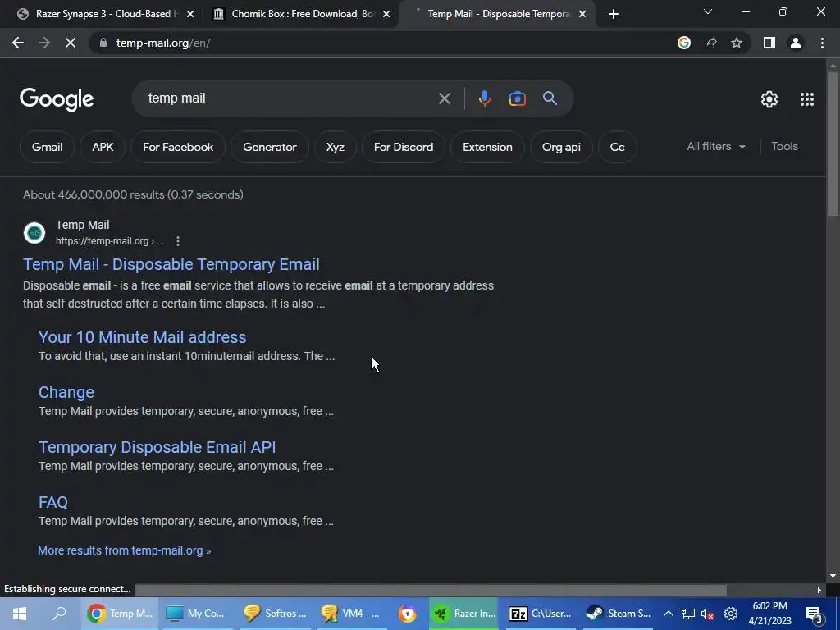Open the Chrome profile menu
Viewport: 840px width, 630px height.
pyautogui.click(x=796, y=43)
